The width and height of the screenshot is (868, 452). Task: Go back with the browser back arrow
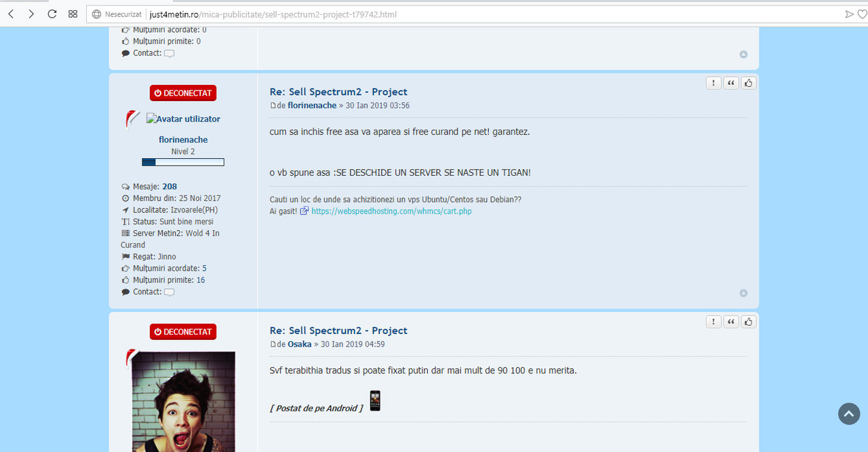click(x=11, y=14)
